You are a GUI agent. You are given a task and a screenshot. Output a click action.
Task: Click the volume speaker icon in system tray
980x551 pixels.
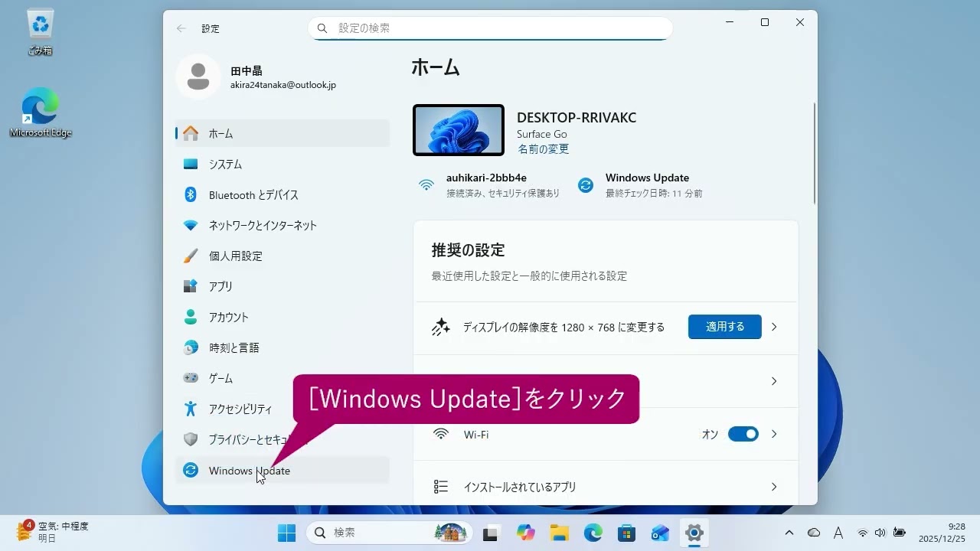[x=880, y=533]
